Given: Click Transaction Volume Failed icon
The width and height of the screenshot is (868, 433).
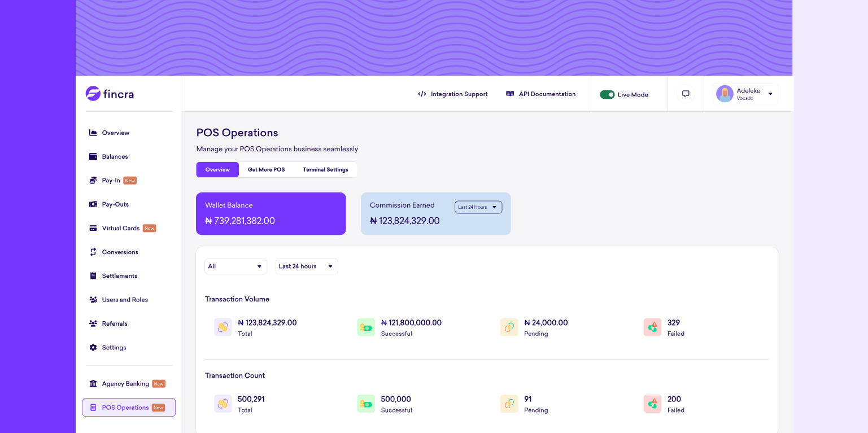Looking at the screenshot, I should [x=652, y=327].
